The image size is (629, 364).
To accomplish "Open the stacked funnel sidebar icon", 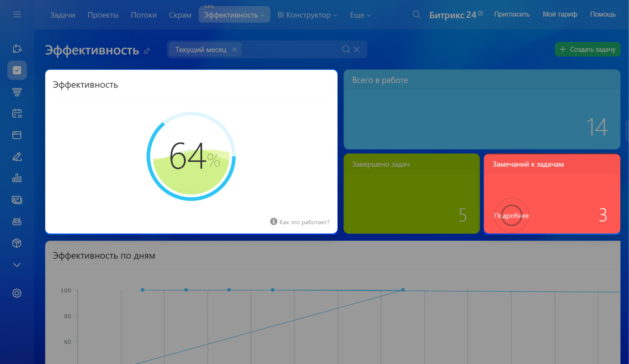I will click(x=17, y=92).
